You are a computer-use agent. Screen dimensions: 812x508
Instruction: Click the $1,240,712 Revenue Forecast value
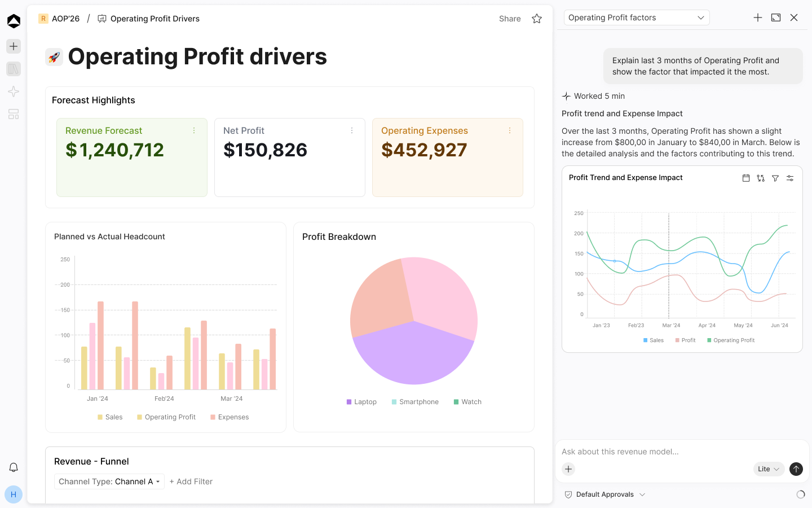click(x=114, y=150)
